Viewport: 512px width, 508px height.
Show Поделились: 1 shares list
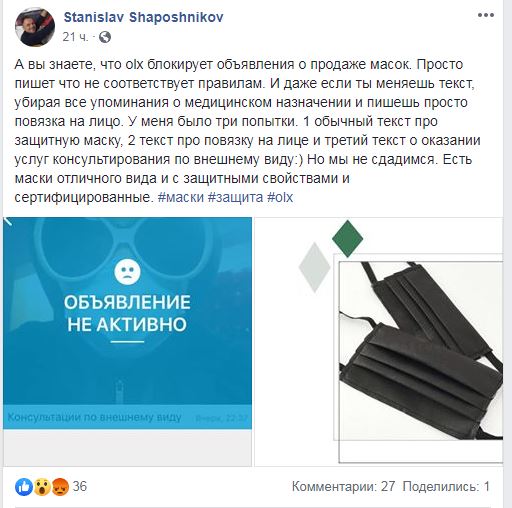click(x=446, y=487)
